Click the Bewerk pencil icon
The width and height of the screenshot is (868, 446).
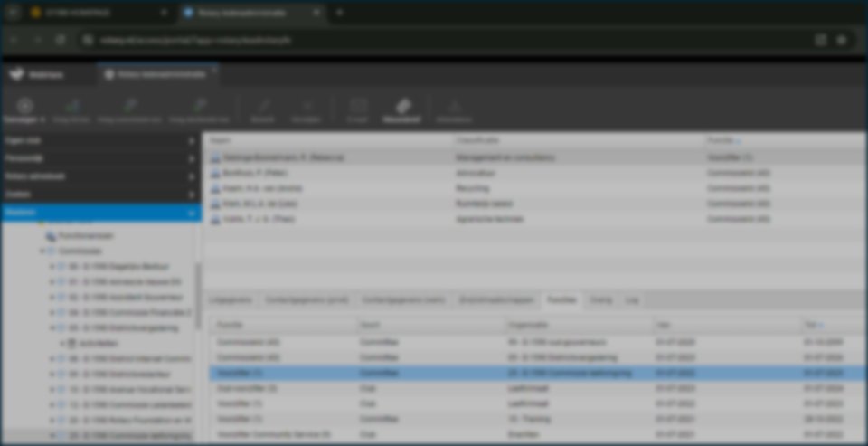[x=262, y=106]
